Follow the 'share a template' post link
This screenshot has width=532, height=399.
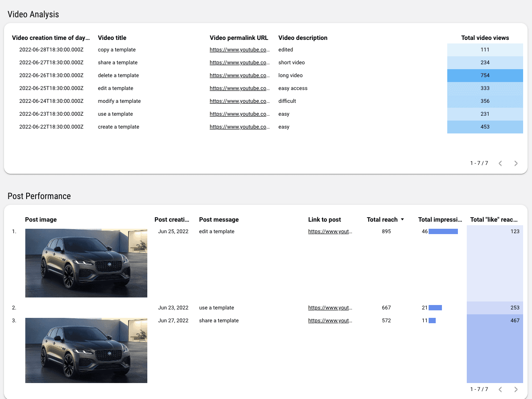click(330, 320)
